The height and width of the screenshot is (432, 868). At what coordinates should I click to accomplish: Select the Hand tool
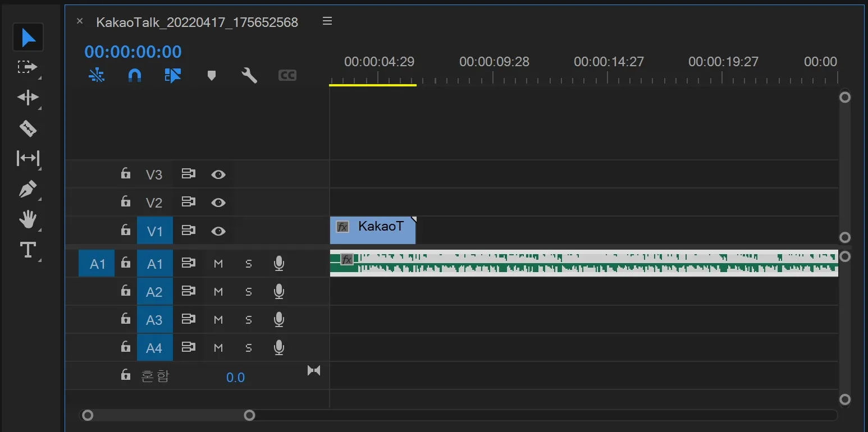click(x=28, y=219)
